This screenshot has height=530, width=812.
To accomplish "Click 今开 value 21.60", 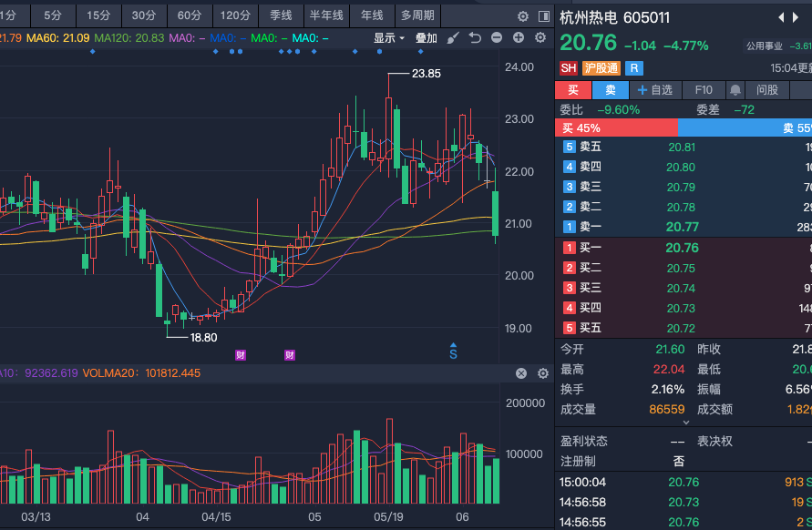I will point(670,350).
